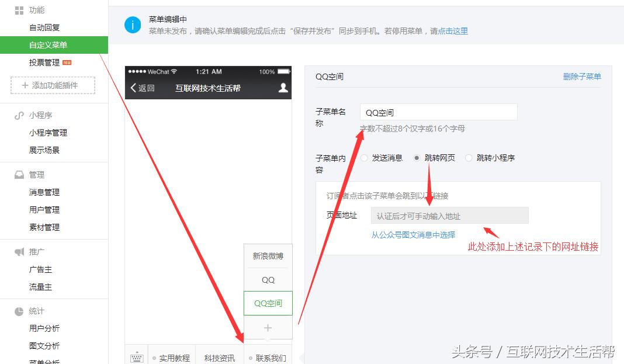The height and width of the screenshot is (364, 624).
Task: Select the 跳转小程序 radio button
Action: [x=469, y=158]
